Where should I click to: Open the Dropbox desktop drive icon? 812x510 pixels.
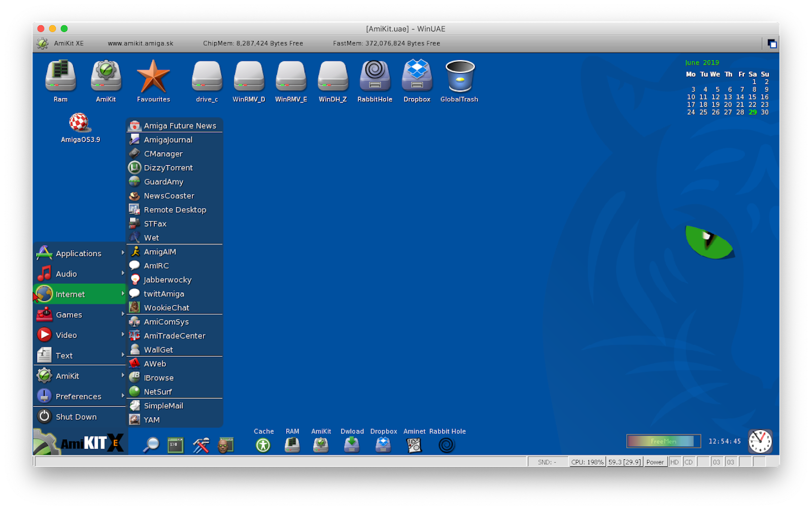(x=417, y=76)
